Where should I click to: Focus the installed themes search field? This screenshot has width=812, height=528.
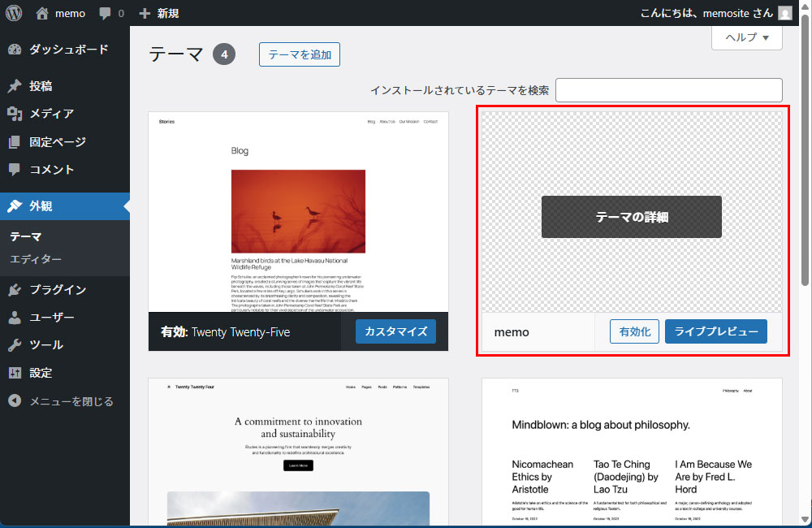[668, 90]
